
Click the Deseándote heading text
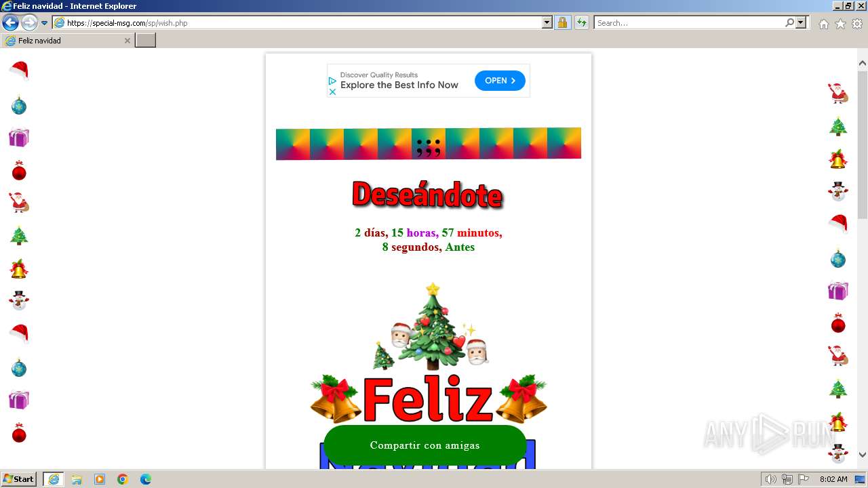tap(427, 195)
